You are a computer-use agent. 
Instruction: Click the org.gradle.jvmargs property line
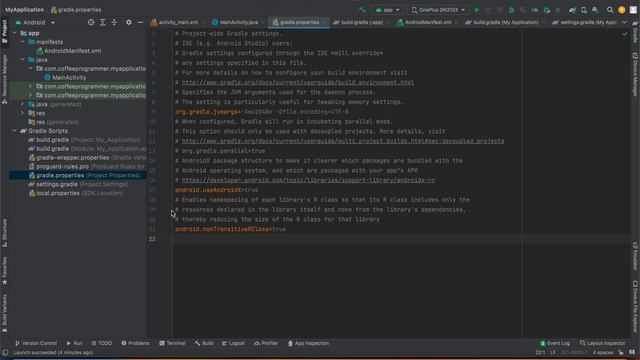(262, 112)
